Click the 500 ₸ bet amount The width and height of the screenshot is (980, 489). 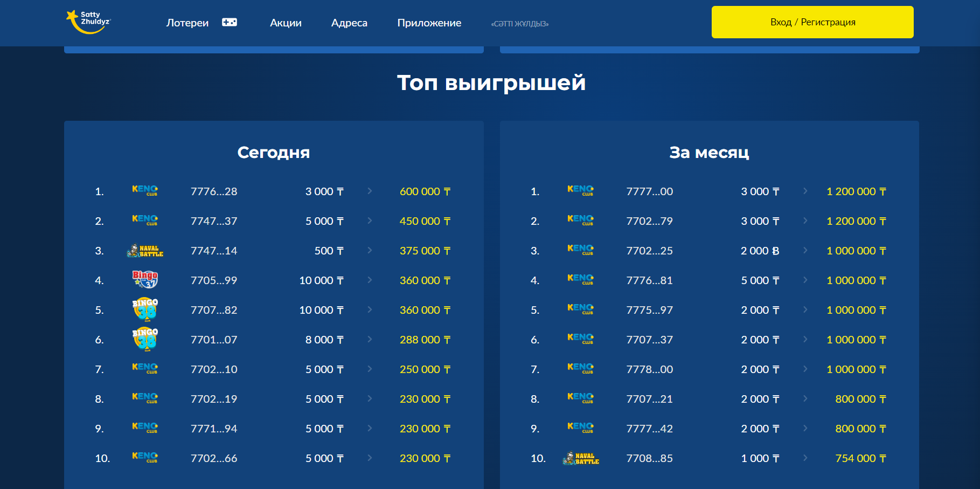329,251
